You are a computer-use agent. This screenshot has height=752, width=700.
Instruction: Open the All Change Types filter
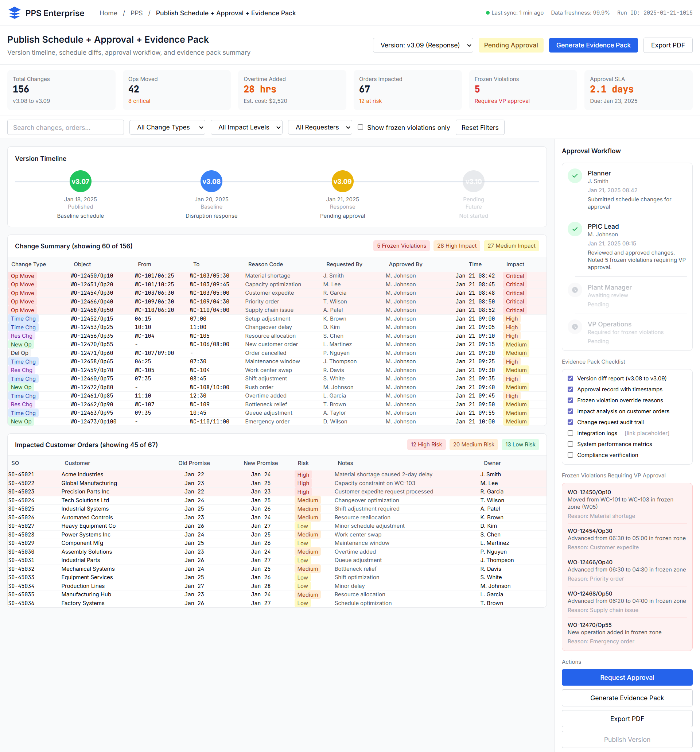click(167, 127)
